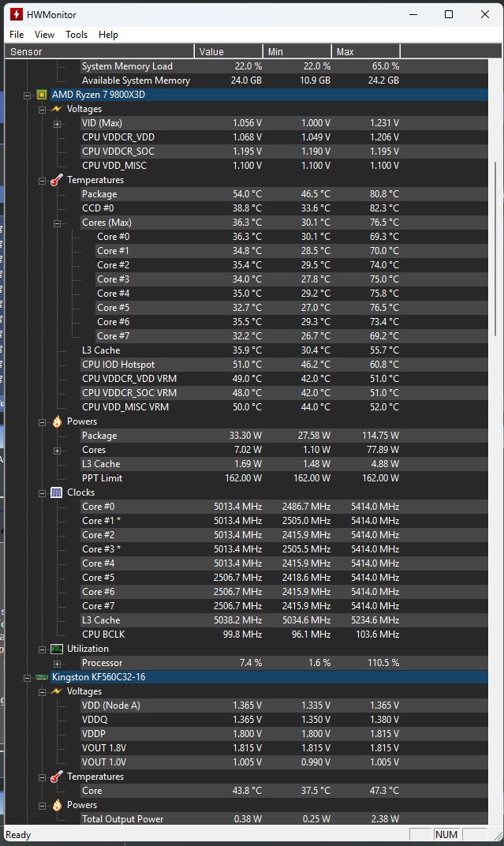
Task: Select the VDDQ voltage row
Action: click(x=283, y=720)
